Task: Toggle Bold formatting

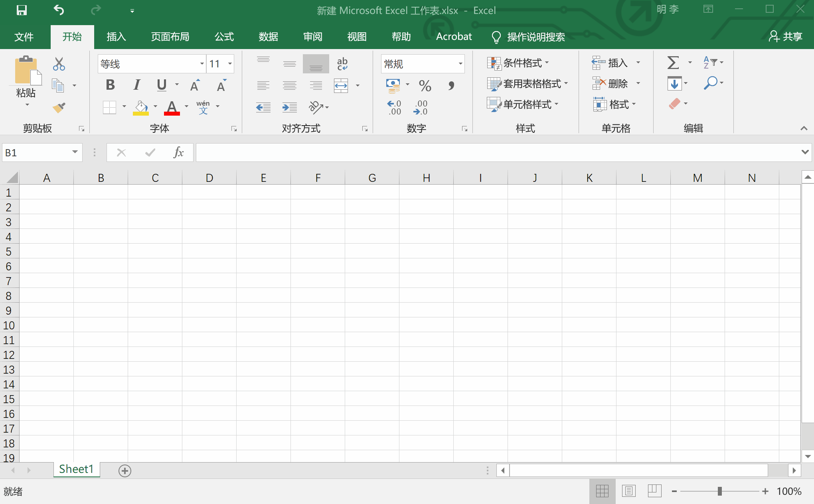Action: (x=110, y=85)
